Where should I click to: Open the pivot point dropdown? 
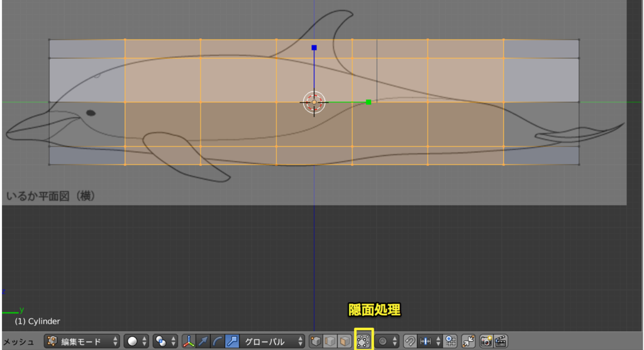[165, 341]
